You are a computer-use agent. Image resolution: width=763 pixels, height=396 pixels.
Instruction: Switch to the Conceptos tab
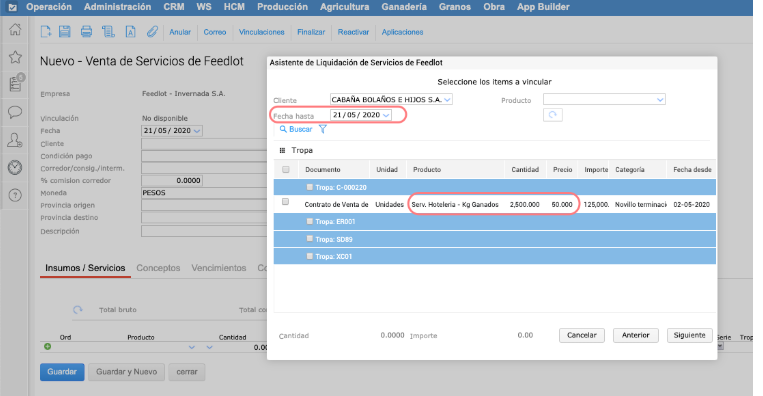tap(158, 268)
